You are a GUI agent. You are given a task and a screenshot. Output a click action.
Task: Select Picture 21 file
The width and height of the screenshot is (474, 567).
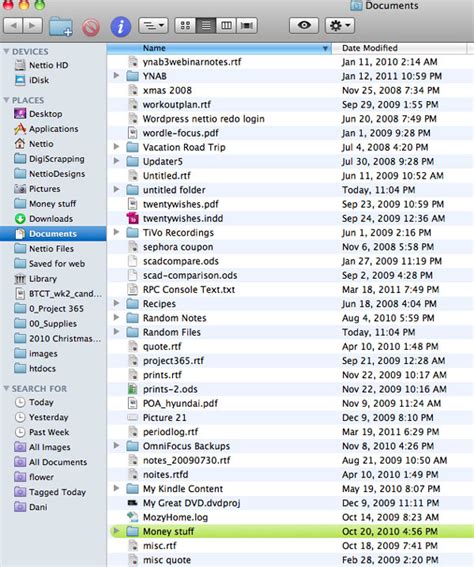click(165, 418)
